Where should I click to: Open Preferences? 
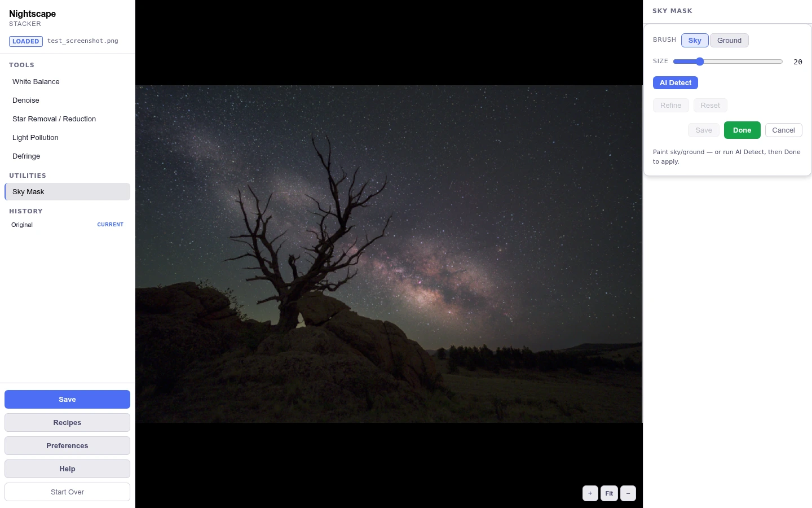point(67,446)
